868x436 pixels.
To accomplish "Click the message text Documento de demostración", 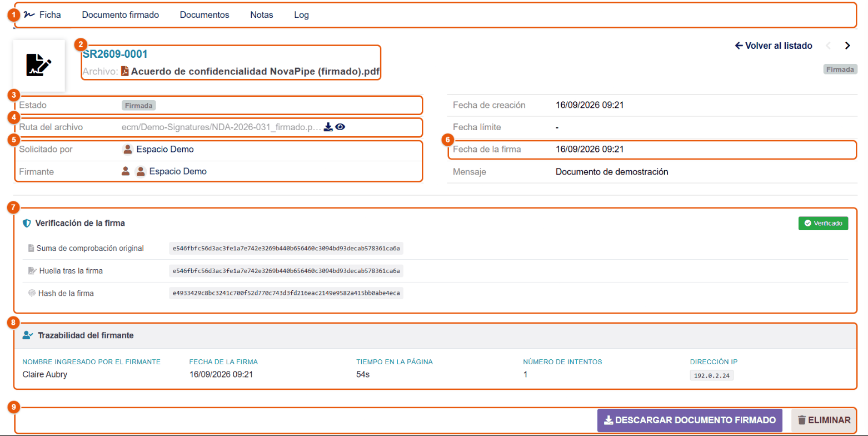I will tap(612, 171).
